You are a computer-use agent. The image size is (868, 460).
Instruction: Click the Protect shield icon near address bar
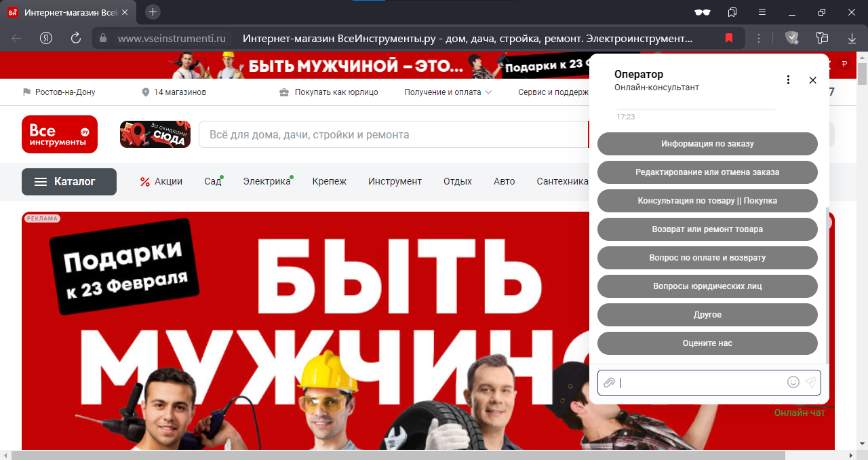pyautogui.click(x=791, y=38)
